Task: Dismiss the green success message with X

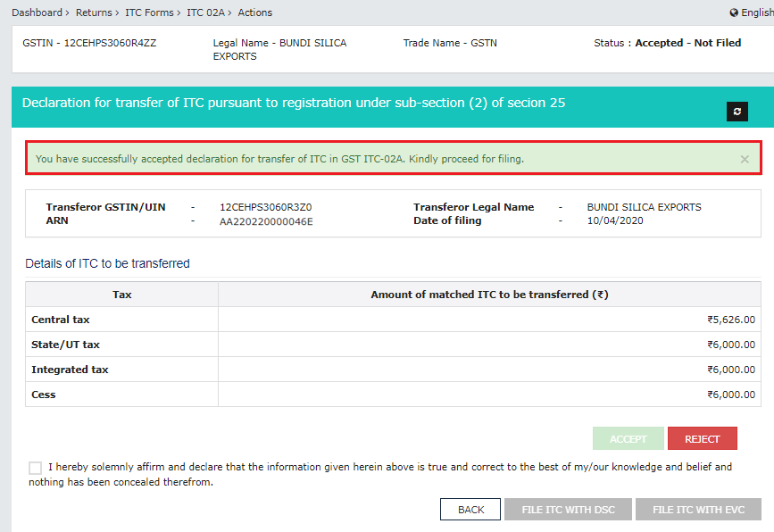Action: coord(745,160)
